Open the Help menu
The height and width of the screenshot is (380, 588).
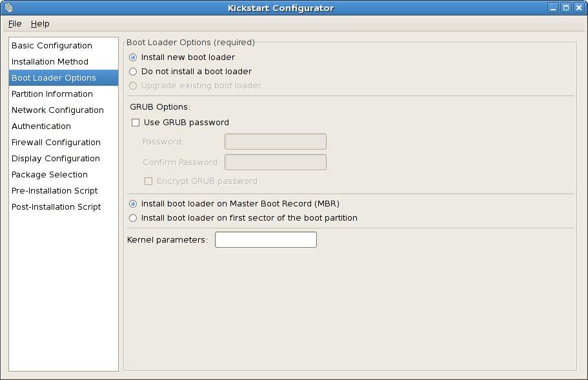coord(40,23)
